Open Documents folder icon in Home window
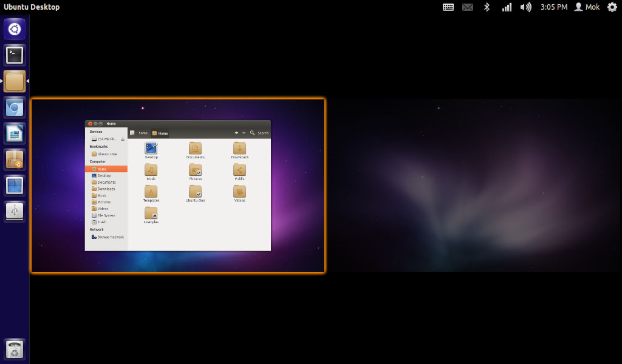The height and width of the screenshot is (364, 622). pyautogui.click(x=195, y=150)
